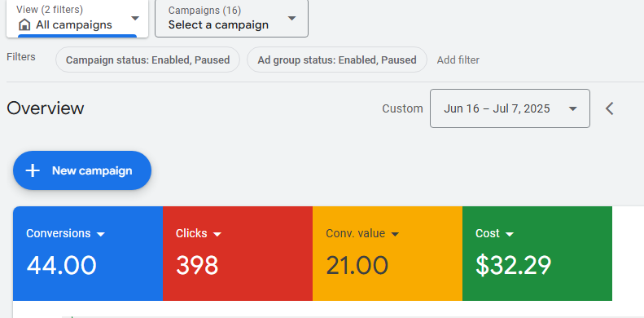
Task: Select the red Clicks scorecard tile
Action: point(238,254)
